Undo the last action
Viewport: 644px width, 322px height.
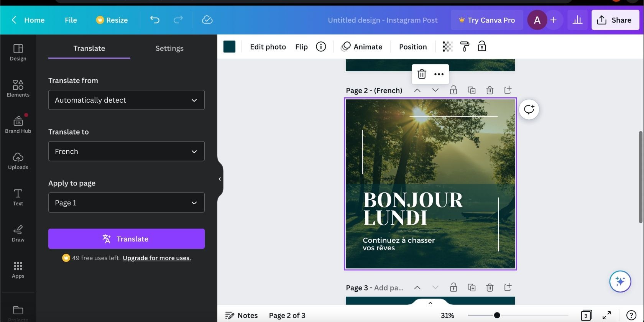coord(155,20)
